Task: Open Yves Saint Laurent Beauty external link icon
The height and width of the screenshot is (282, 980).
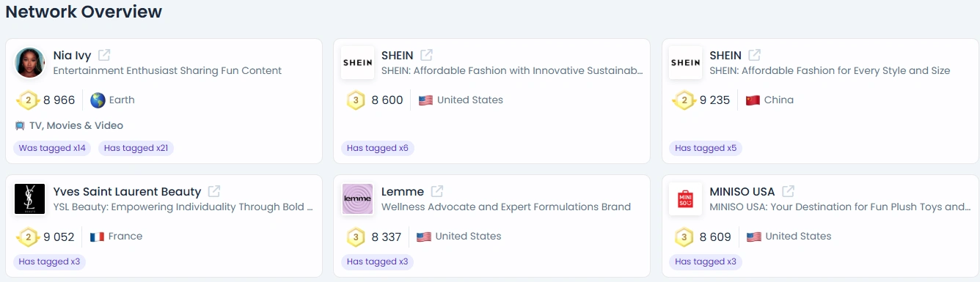Action: click(x=214, y=191)
